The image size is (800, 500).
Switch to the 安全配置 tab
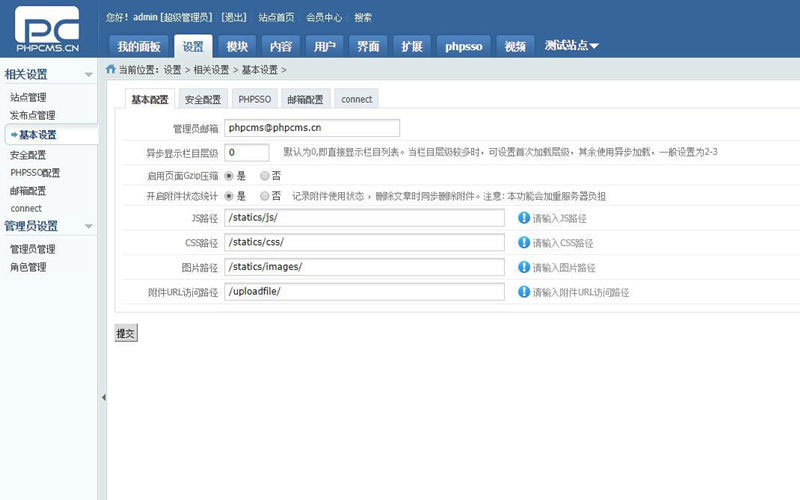pos(203,99)
